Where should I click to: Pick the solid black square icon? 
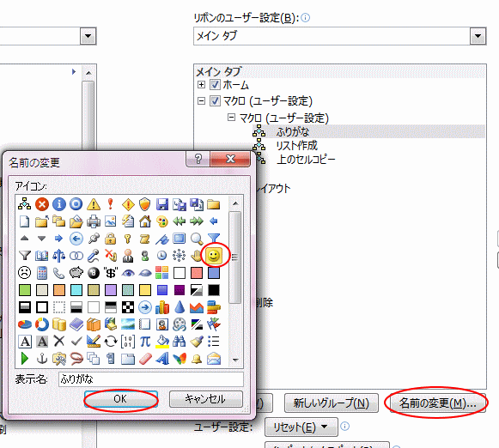214,290
